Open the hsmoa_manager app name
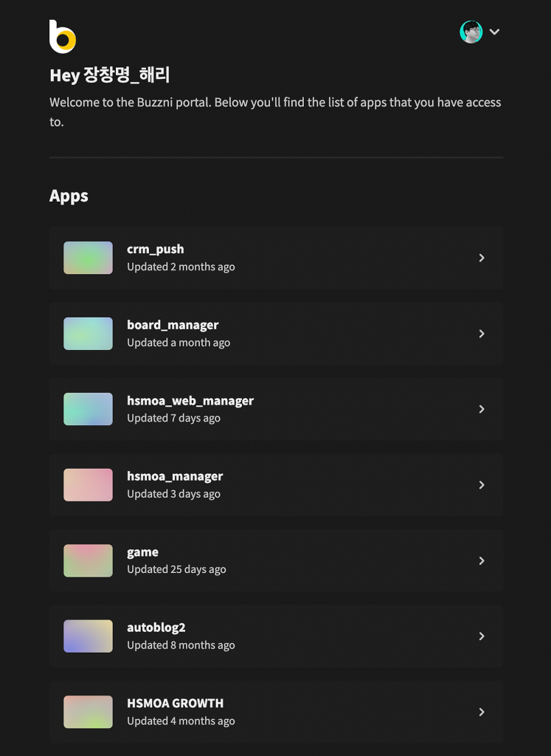The width and height of the screenshot is (551, 756). (x=175, y=476)
